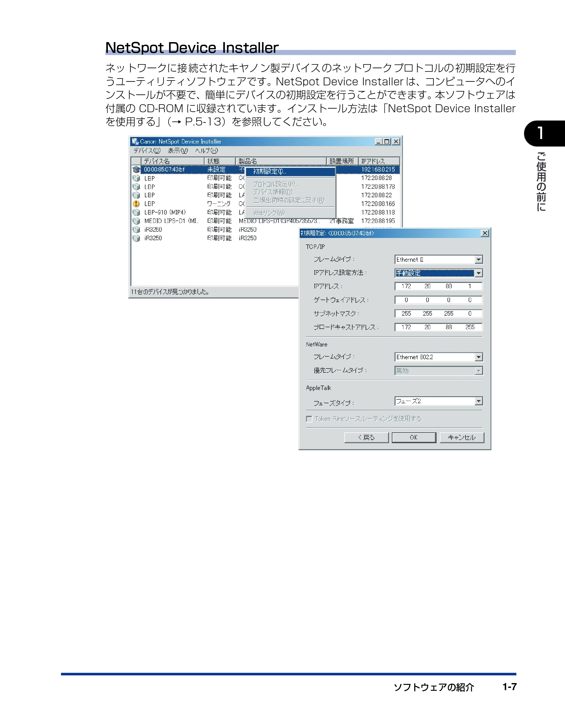Viewport: 565px width, 728px height.
Task: Sort by 設置場所 column header
Action: (342, 161)
